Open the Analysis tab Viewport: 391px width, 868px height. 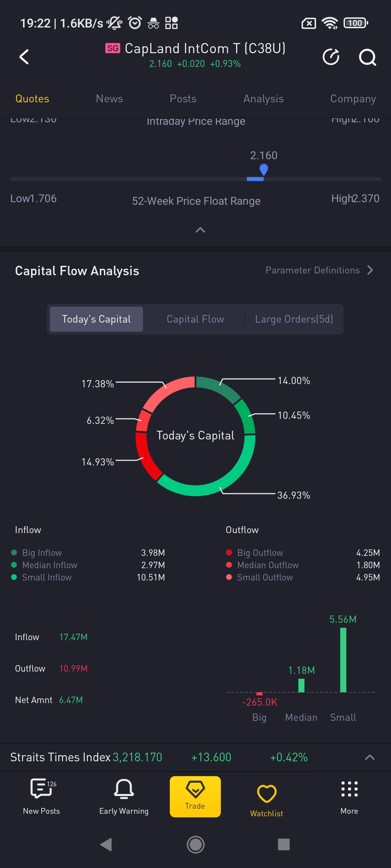point(263,99)
